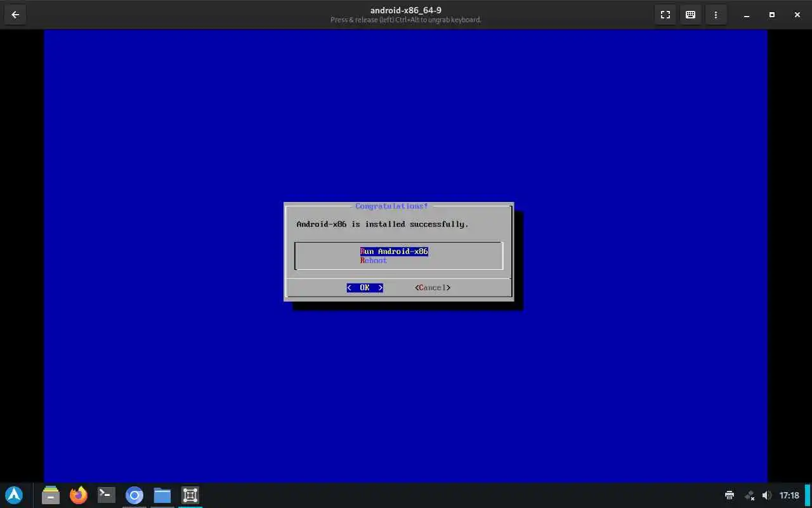This screenshot has width=812, height=508.
Task: Open the send keys keyboard menu
Action: click(691, 15)
